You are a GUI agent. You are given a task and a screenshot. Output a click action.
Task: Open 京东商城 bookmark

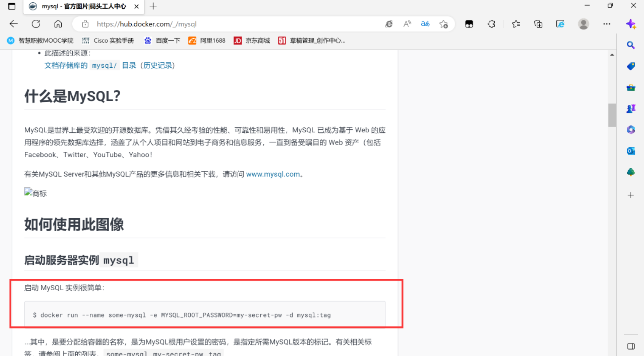pos(252,40)
